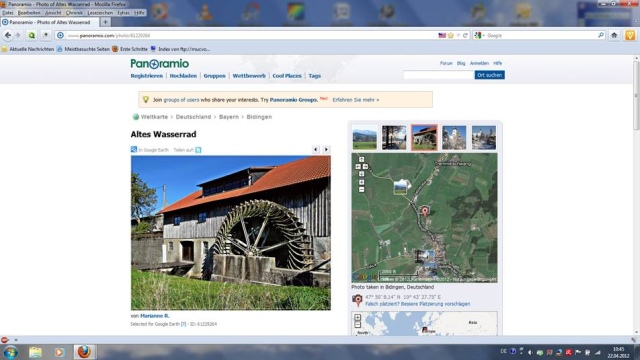
Task: Zoom in on the satellite map
Action: pos(361,182)
